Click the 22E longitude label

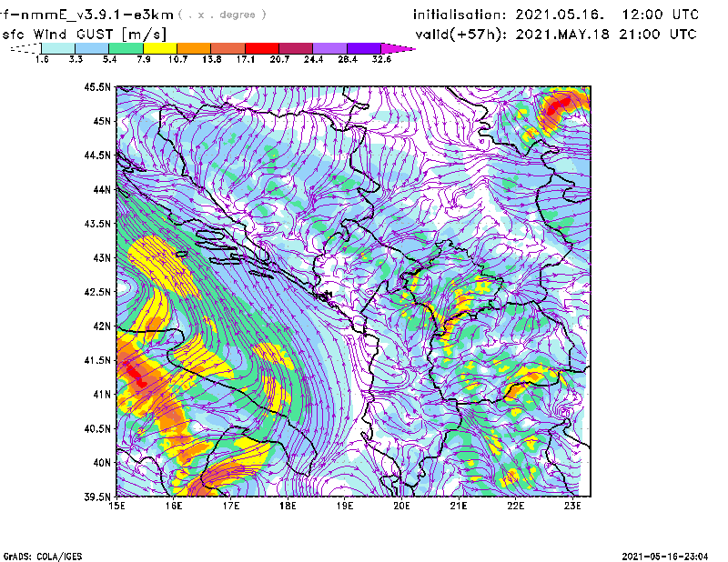[515, 506]
